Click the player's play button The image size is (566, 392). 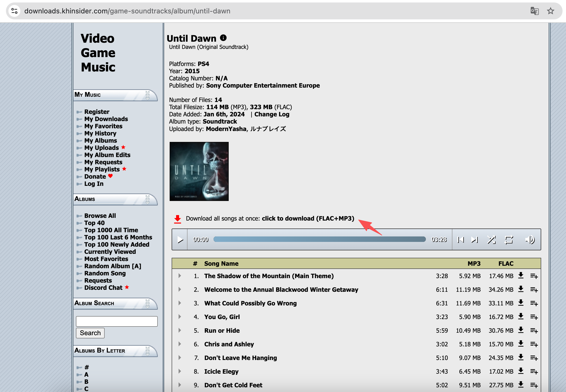pyautogui.click(x=180, y=240)
